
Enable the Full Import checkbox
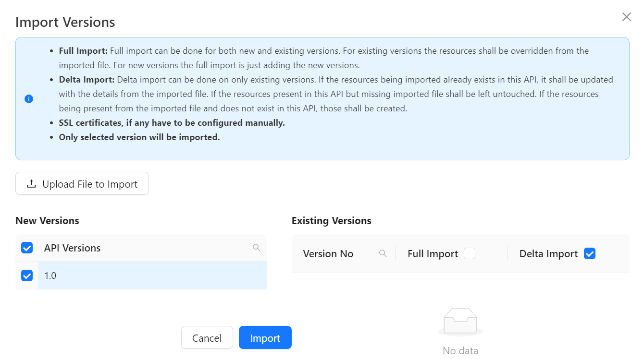coord(470,253)
